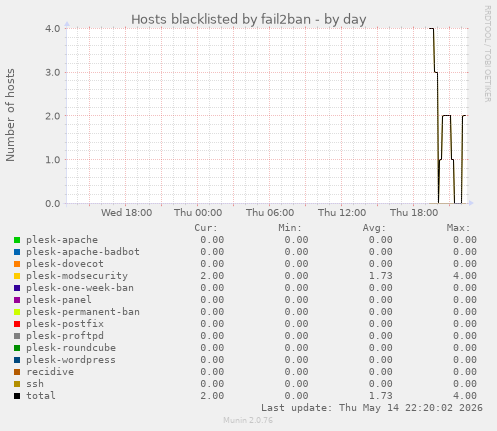Click plesk-modsecurity max value 4.00

pyautogui.click(x=465, y=276)
